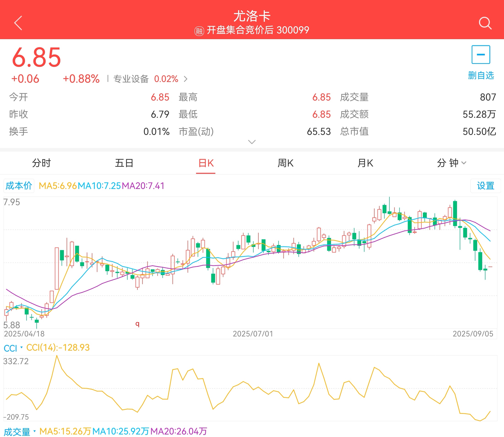Tap the +0.88% change percentage

coord(81,79)
